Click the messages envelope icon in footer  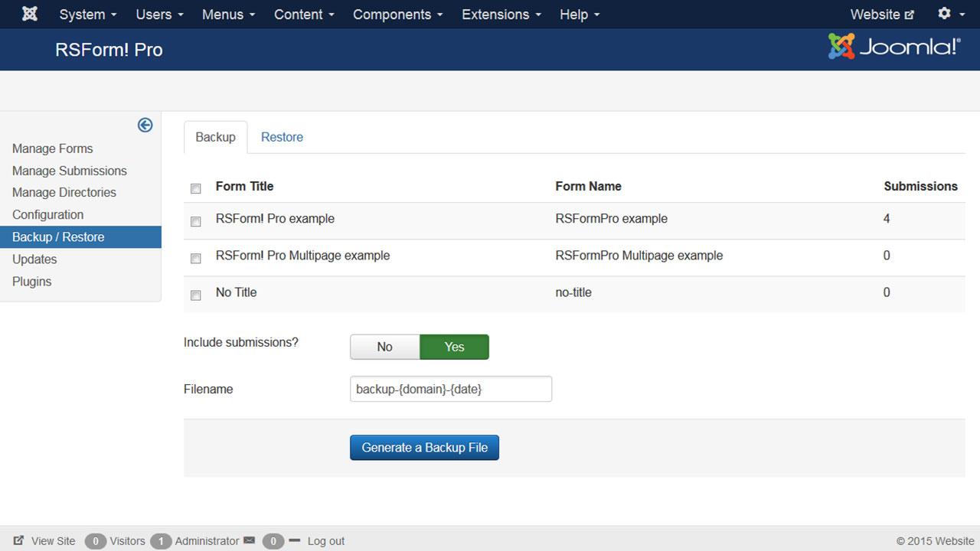click(249, 540)
